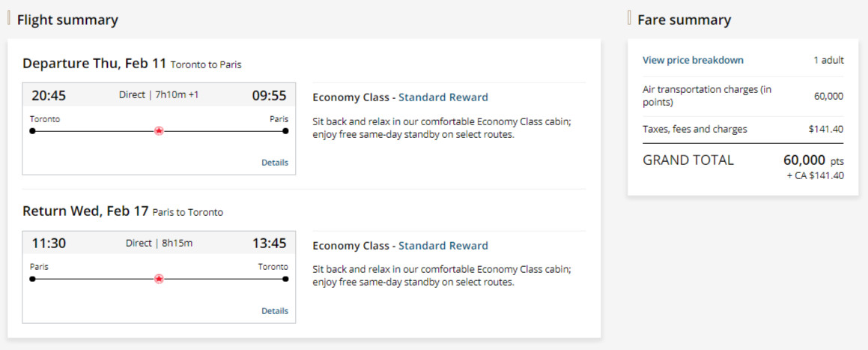View the price breakdown
This screenshot has height=350, width=868.
coord(693,60)
